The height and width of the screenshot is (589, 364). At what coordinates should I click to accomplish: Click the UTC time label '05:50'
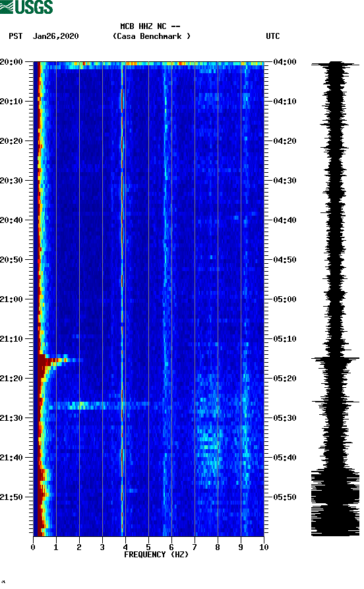285,497
